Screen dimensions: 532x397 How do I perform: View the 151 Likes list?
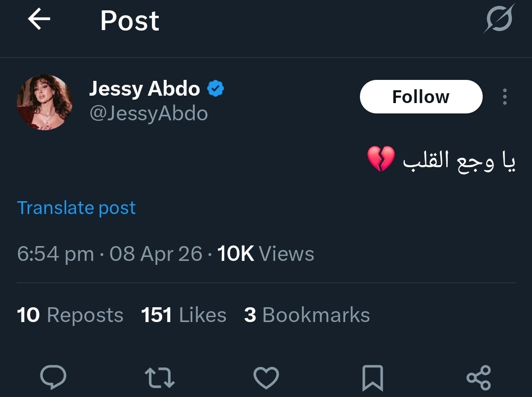click(x=183, y=315)
